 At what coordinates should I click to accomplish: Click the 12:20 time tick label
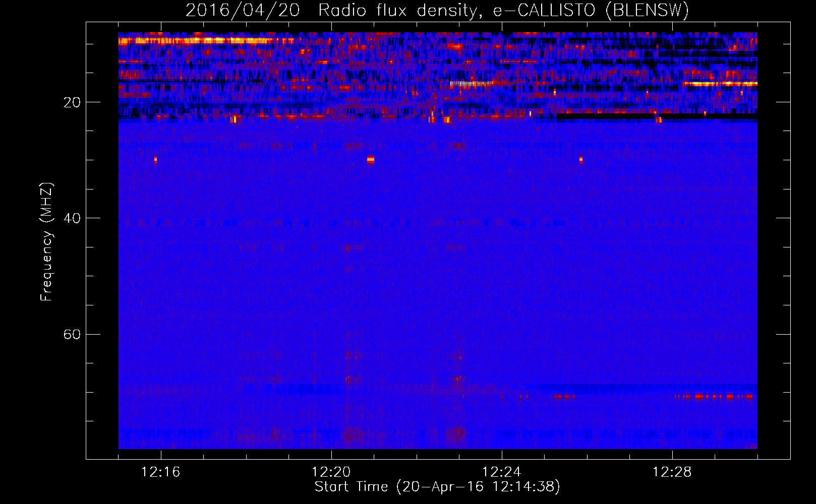[x=331, y=472]
